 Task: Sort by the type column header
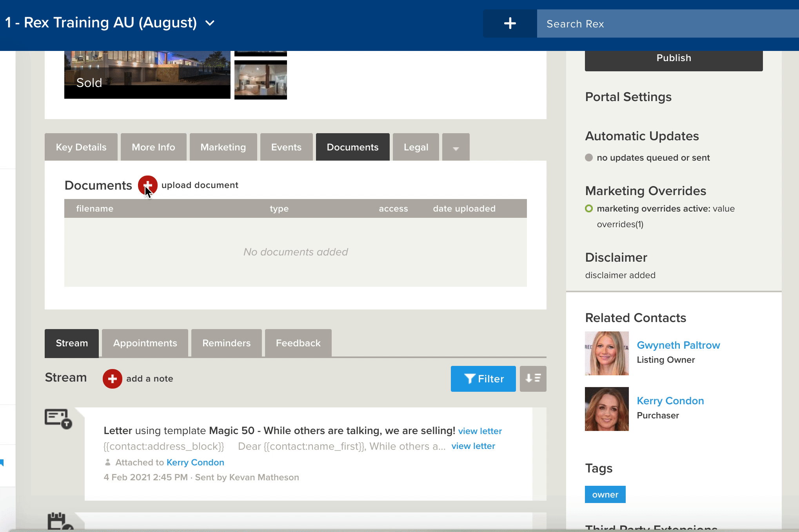point(279,209)
